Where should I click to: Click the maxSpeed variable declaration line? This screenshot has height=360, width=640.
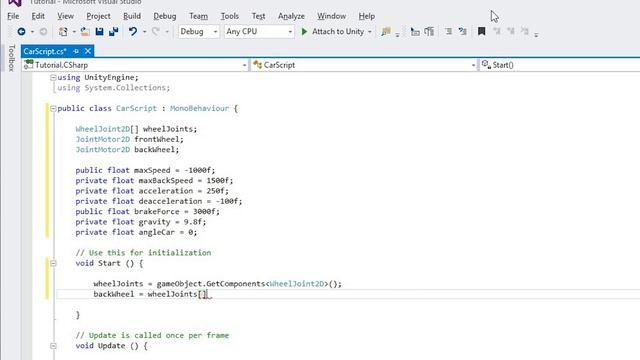click(x=145, y=171)
